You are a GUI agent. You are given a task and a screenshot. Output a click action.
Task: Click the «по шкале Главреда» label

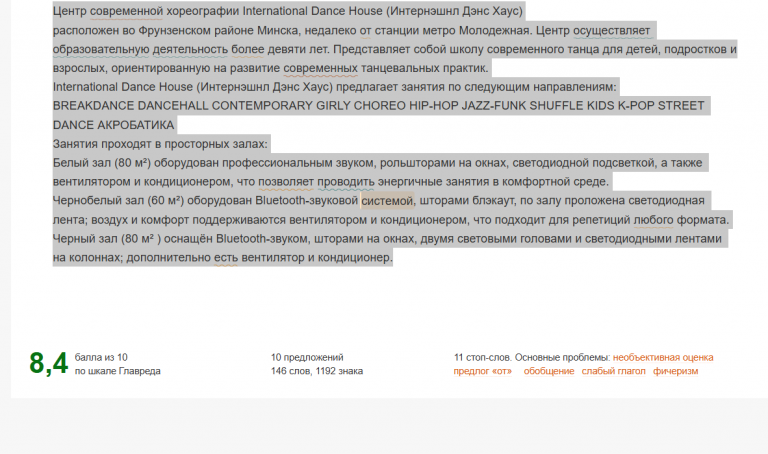tap(118, 371)
